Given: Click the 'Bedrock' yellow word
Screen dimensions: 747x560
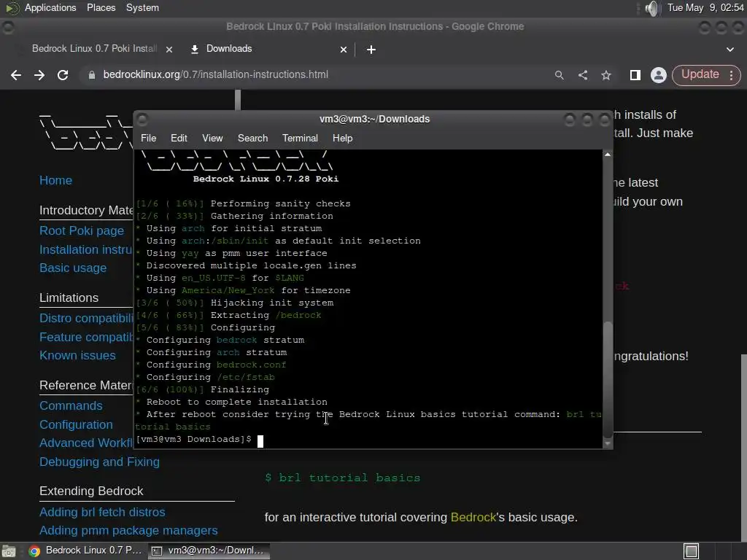Looking at the screenshot, I should click(473, 517).
